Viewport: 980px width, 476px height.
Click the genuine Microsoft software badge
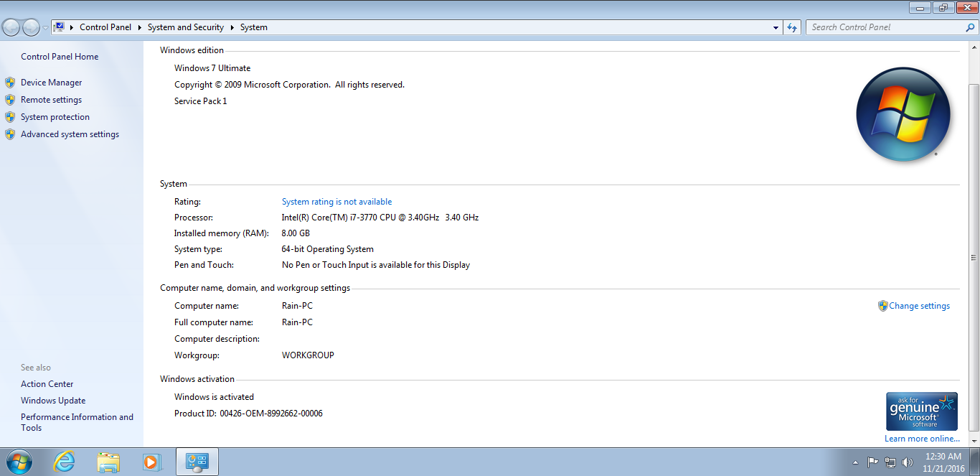click(922, 411)
